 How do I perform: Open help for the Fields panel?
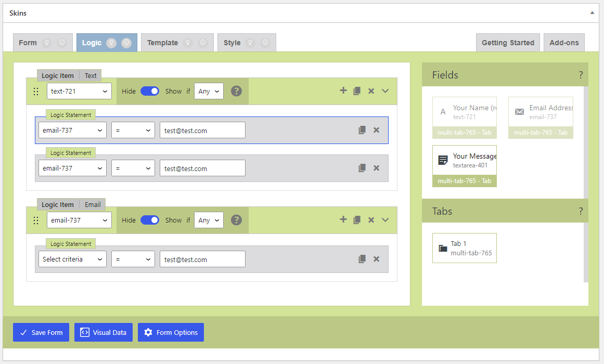581,75
